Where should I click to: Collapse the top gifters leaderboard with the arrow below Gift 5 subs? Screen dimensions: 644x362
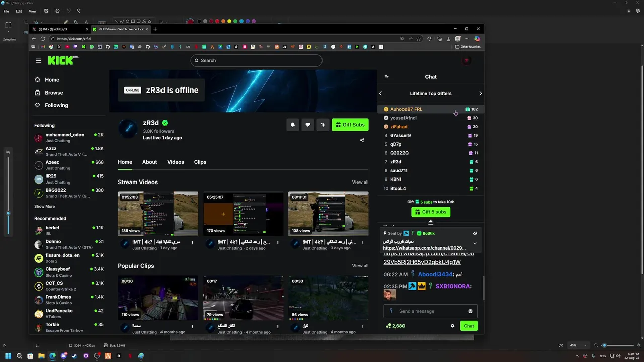[431, 222]
